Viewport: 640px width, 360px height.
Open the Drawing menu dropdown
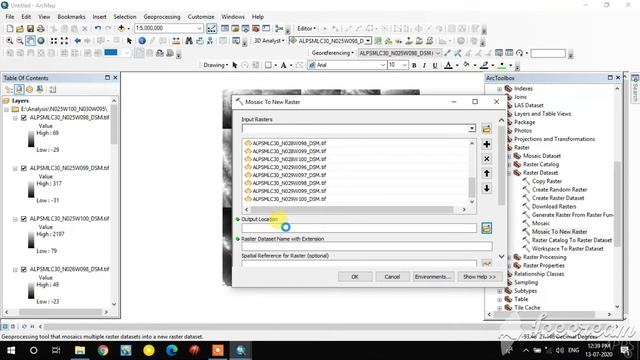[216, 65]
